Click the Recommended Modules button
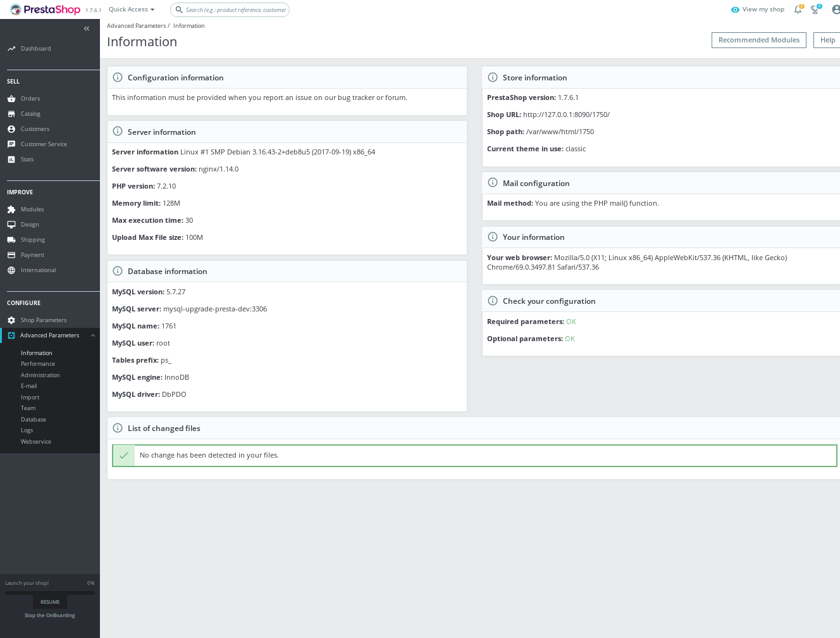Viewport: 840px width, 638px height. pos(759,40)
